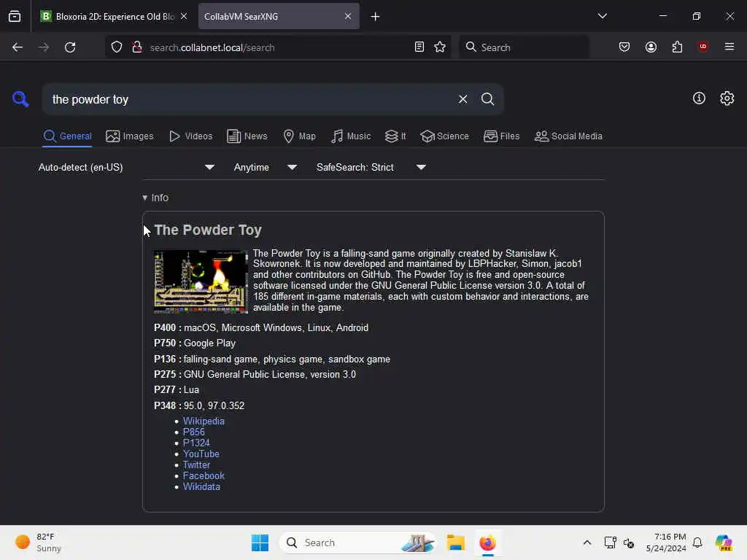
Task: Open the YouTube link
Action: click(x=201, y=454)
